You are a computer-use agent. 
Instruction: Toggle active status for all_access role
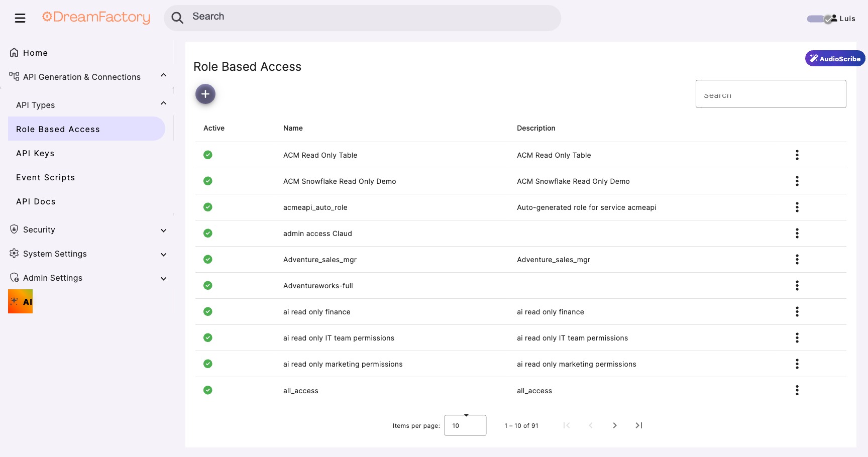208,390
